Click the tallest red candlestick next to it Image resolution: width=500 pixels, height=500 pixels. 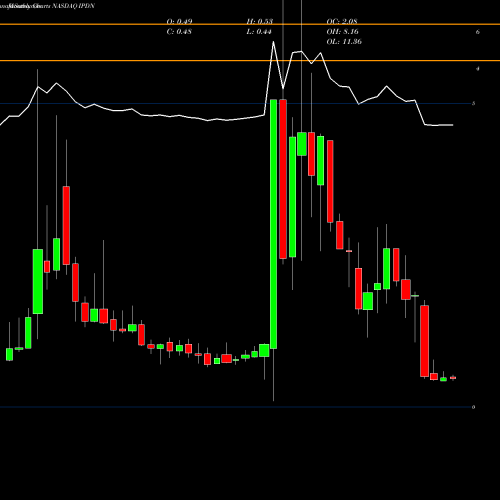(283, 179)
